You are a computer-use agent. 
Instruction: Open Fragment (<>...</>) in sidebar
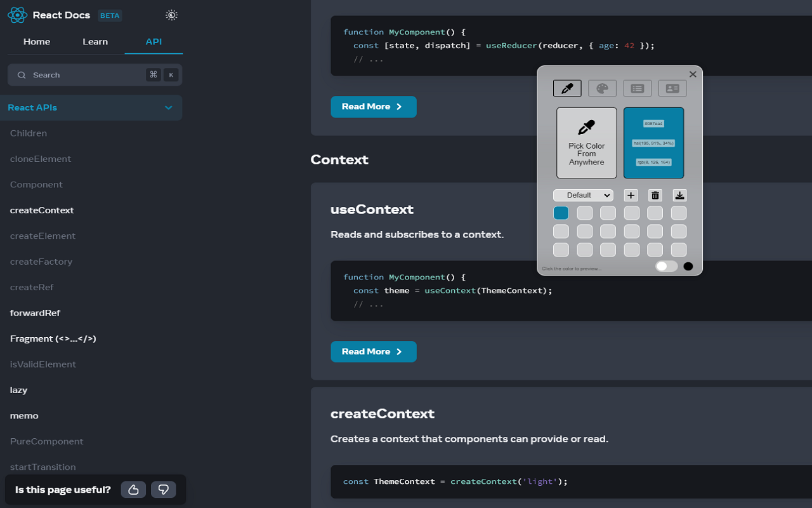point(53,338)
